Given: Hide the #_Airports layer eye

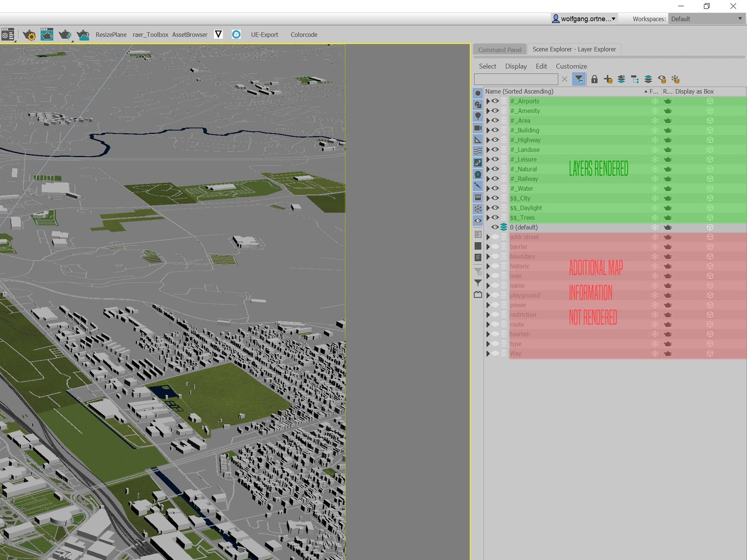Looking at the screenshot, I should pos(495,101).
